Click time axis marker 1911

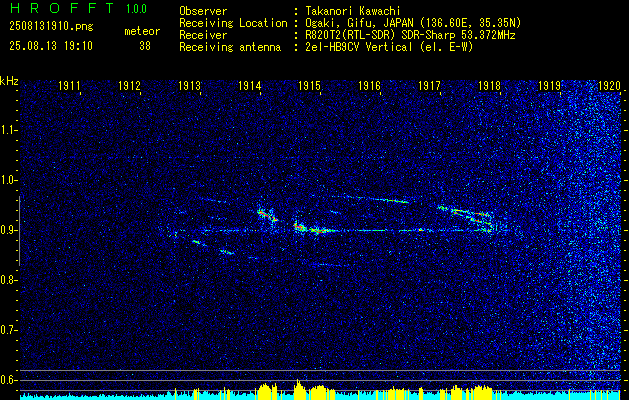coord(69,85)
